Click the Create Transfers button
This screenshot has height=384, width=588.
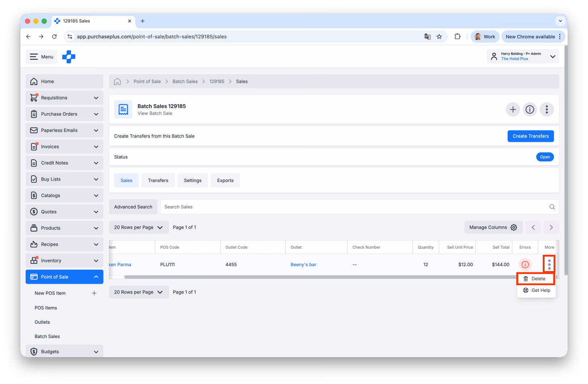[x=530, y=136]
